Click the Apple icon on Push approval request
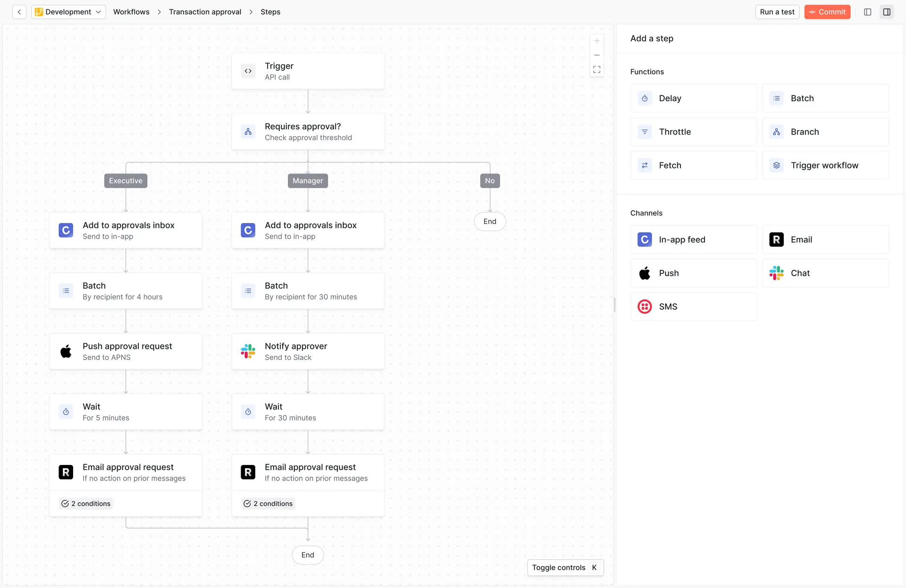 coord(66,351)
